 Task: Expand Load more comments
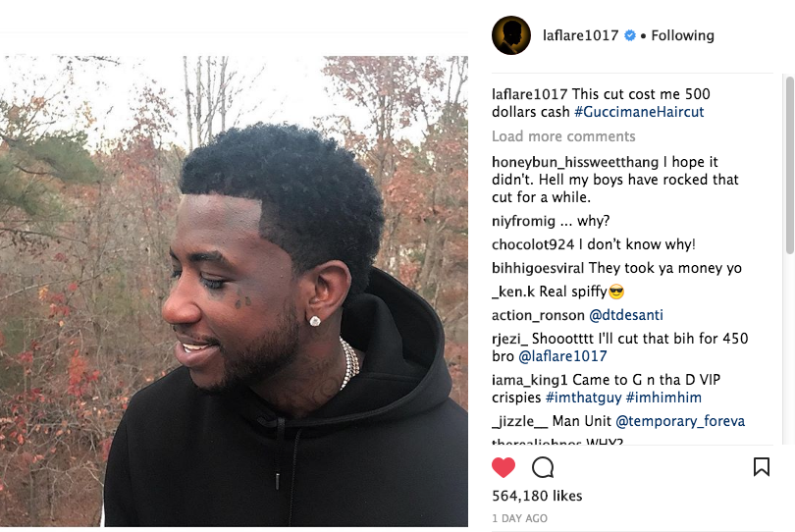563,136
